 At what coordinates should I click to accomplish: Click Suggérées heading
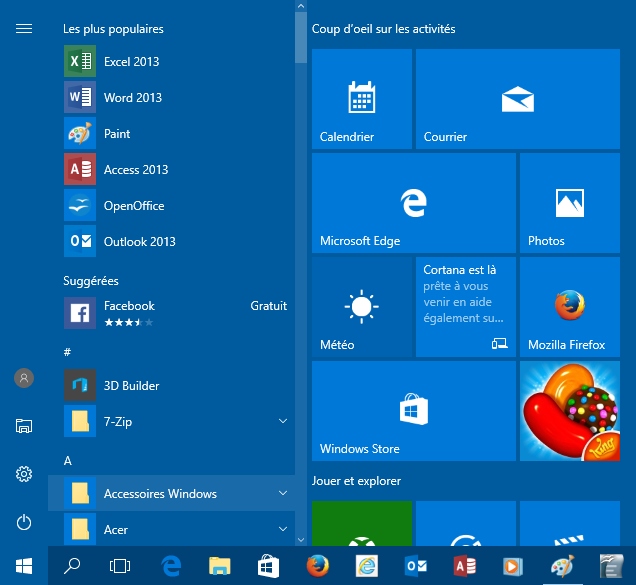(x=91, y=281)
